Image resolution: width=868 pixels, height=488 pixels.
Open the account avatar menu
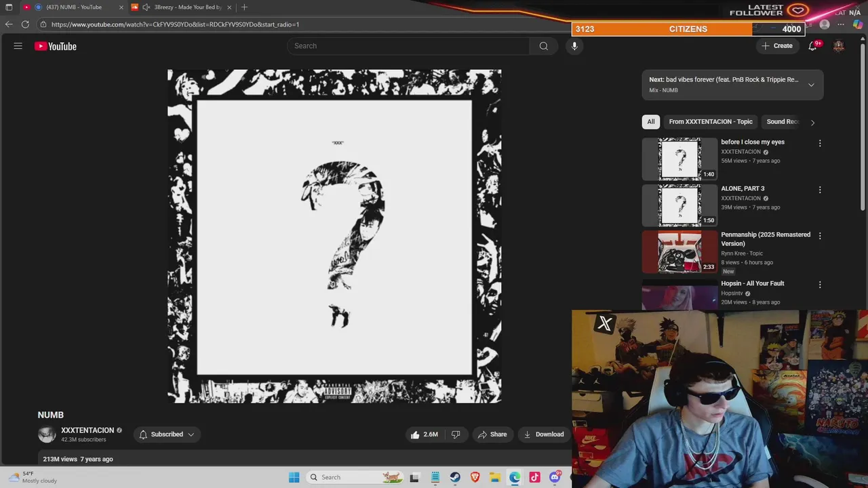[x=839, y=46]
